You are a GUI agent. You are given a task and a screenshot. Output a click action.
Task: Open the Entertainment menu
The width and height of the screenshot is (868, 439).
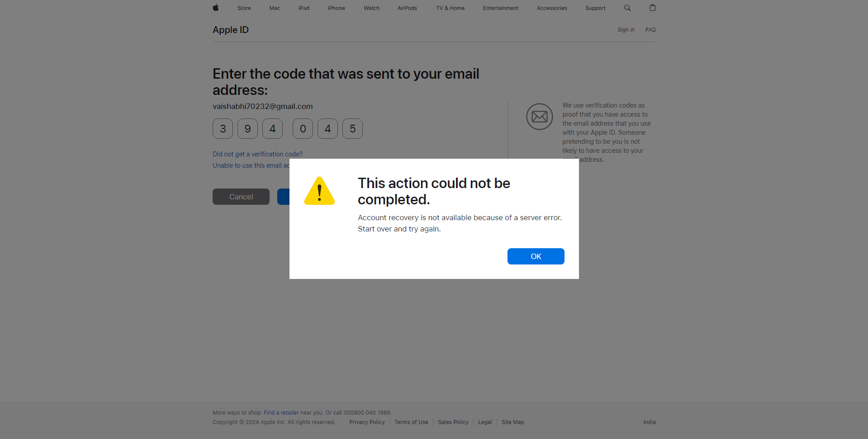(501, 8)
